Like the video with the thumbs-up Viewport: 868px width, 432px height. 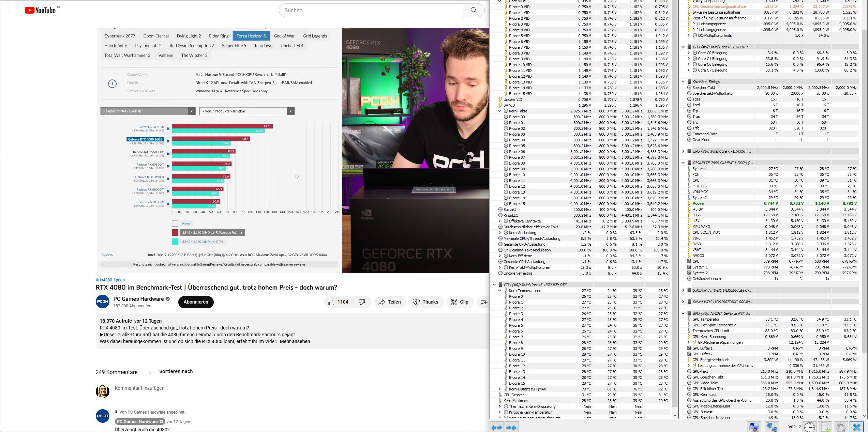[330, 302]
